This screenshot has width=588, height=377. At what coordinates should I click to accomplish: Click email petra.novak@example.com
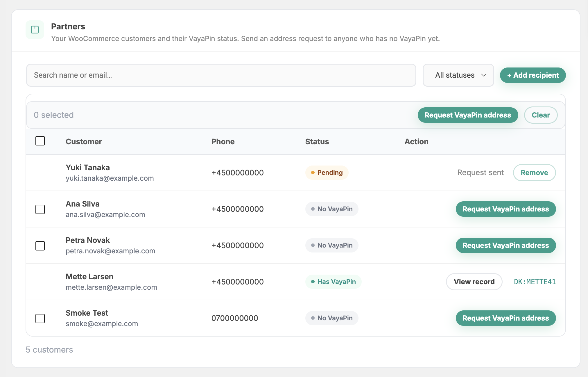point(110,251)
